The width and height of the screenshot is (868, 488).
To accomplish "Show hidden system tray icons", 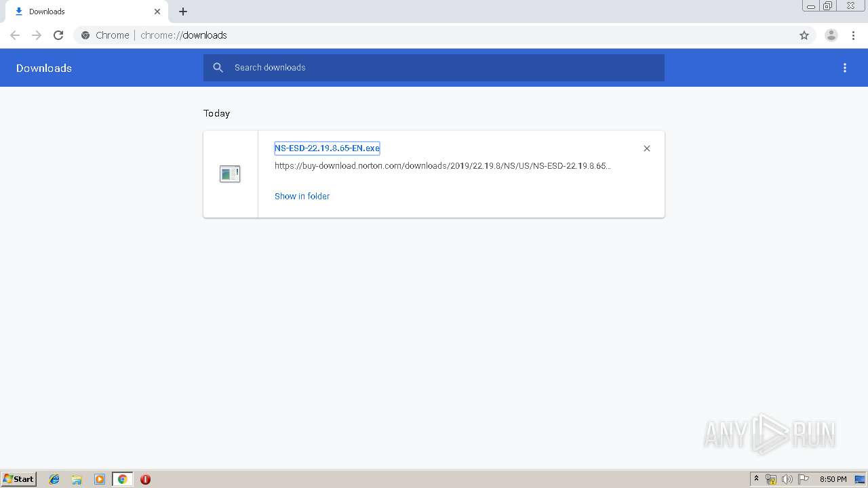I will coord(757,479).
